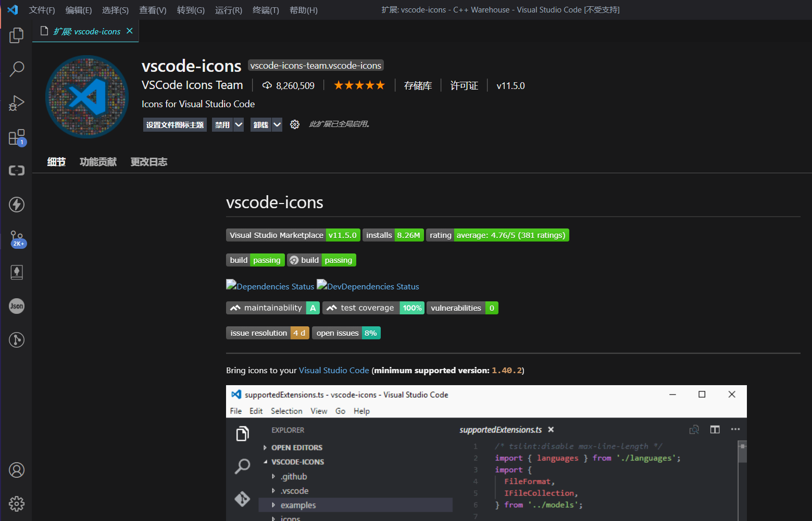This screenshot has height=521, width=812.
Task: Open the 文件(F) menu
Action: [x=42, y=10]
